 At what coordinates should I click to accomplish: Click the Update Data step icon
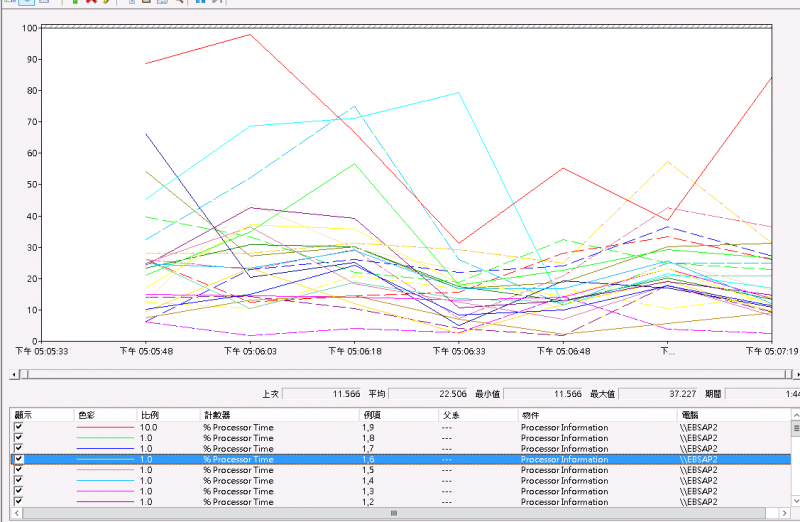(x=216, y=2)
